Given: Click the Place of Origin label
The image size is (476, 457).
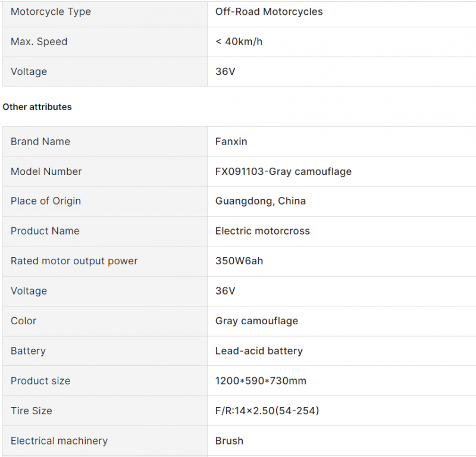Looking at the screenshot, I should pos(46,201).
